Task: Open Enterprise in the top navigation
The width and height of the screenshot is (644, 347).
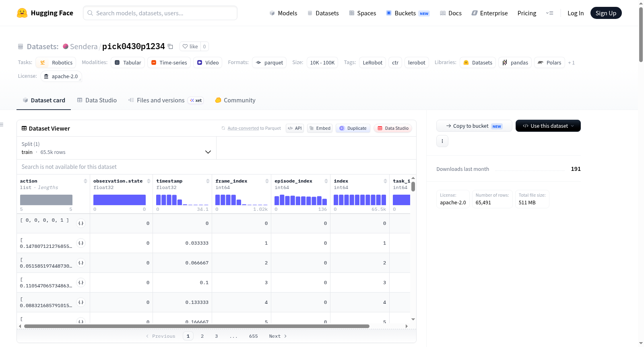Action: pyautogui.click(x=489, y=13)
